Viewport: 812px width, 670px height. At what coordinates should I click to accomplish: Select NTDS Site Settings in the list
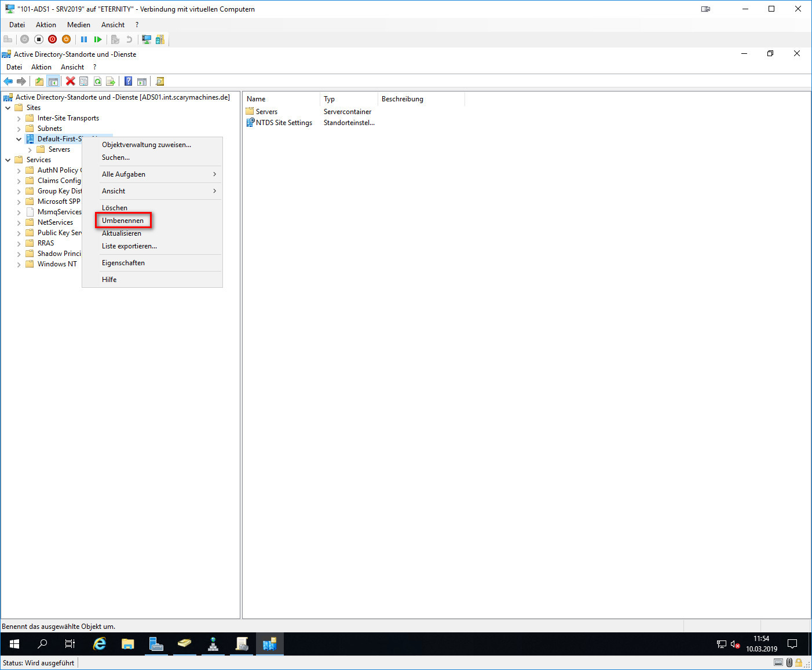click(x=284, y=123)
